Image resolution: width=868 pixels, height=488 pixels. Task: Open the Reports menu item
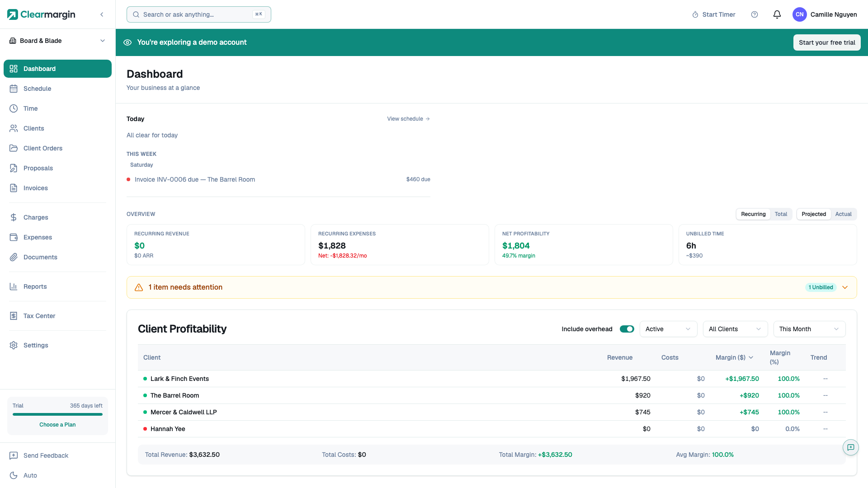click(x=35, y=286)
